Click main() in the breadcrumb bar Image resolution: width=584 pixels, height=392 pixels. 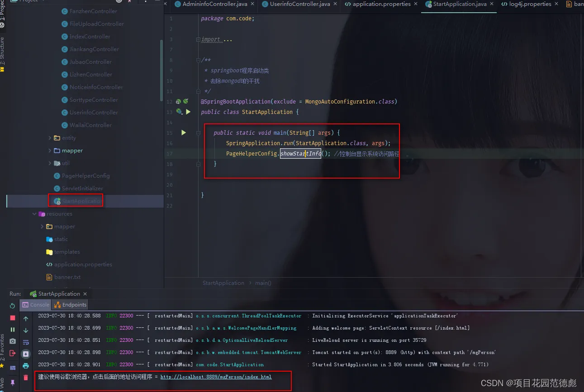pyautogui.click(x=263, y=283)
